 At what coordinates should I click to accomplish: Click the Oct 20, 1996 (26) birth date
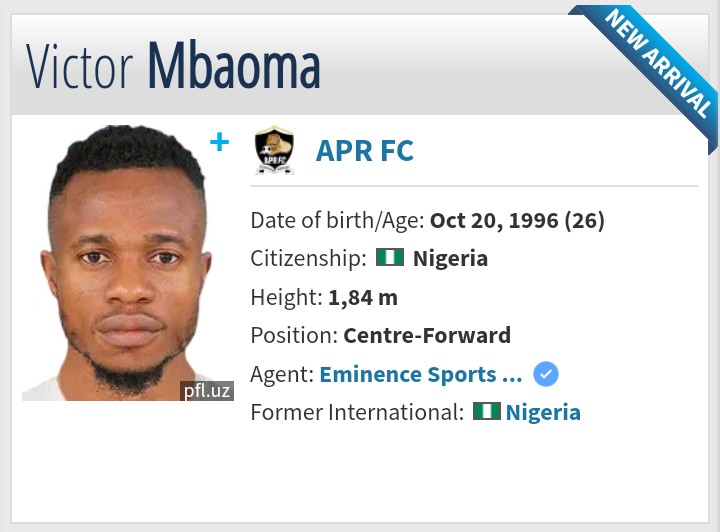517,220
